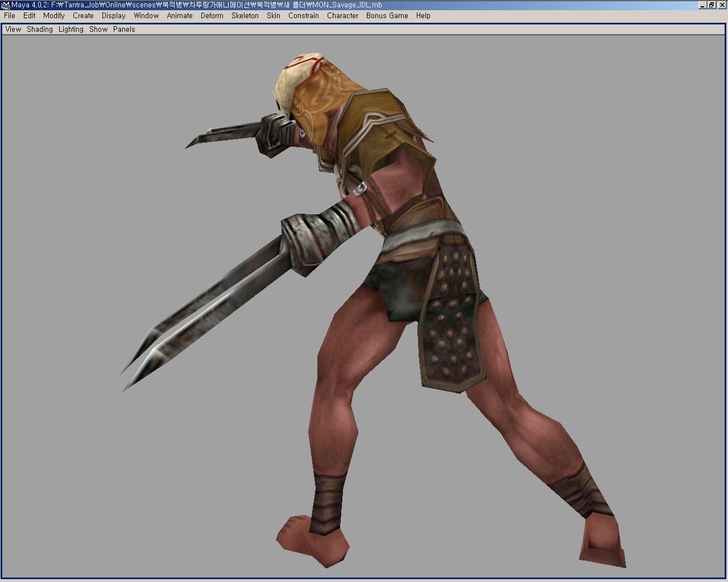Screen dimensions: 728x582
Task: Expand the Display menu
Action: point(114,16)
